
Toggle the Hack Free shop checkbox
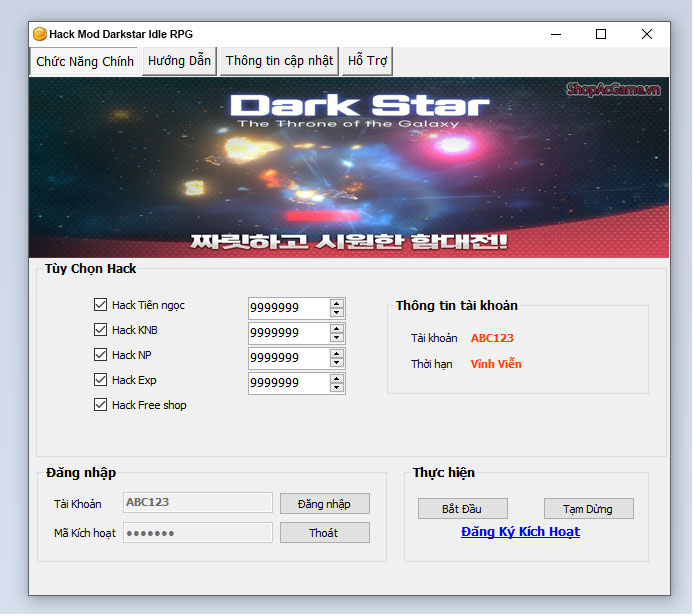coord(100,405)
